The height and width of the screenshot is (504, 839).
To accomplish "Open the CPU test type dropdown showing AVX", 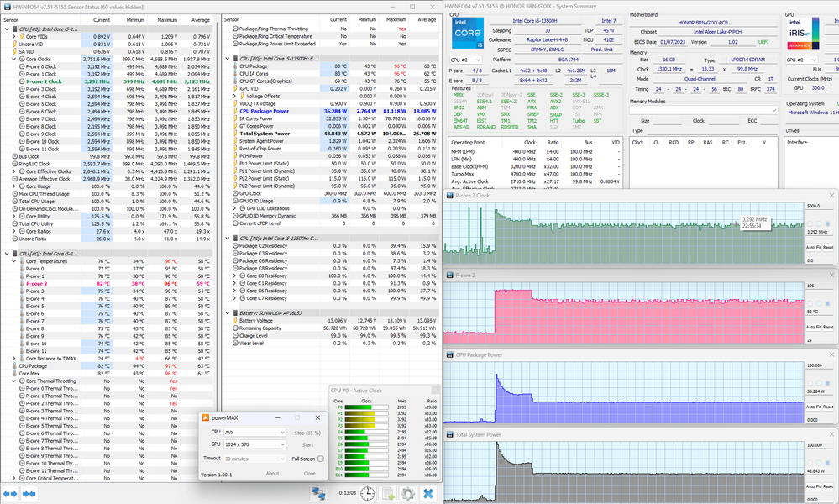I will [x=254, y=432].
